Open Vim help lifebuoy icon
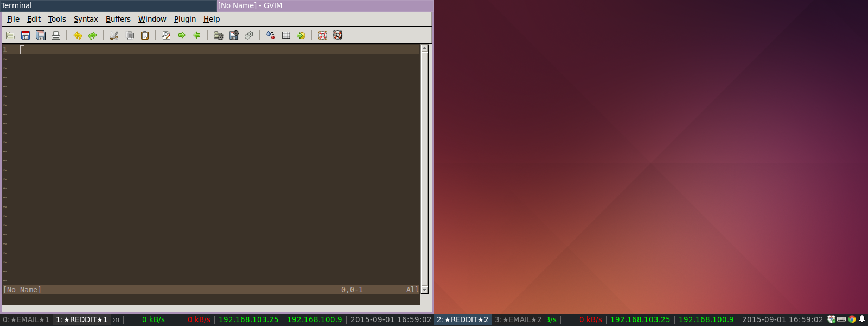Viewport: 868px width, 326px height. pyautogui.click(x=323, y=35)
